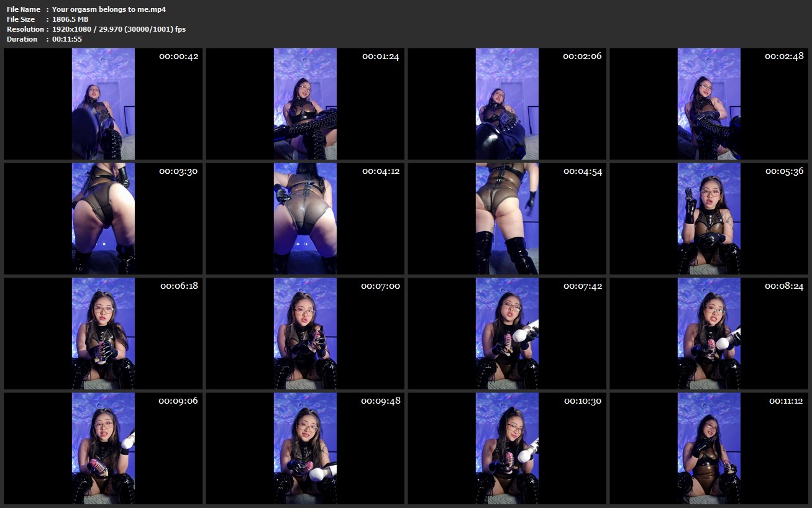
Task: Click the 'File Size' label
Action: point(21,19)
